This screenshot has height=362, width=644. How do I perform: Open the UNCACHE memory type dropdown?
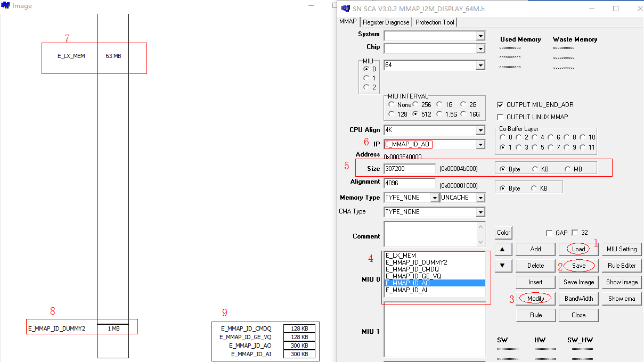coord(480,198)
